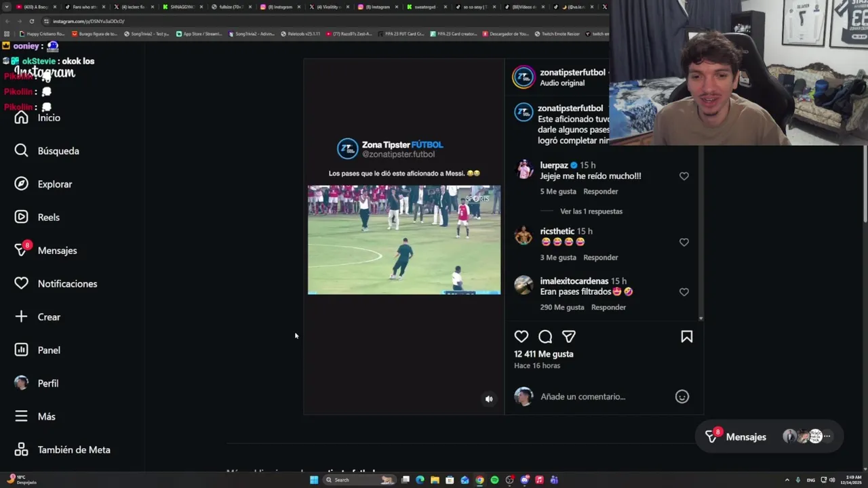Open the Más hamburger menu
This screenshot has width=868, height=488.
click(35, 417)
